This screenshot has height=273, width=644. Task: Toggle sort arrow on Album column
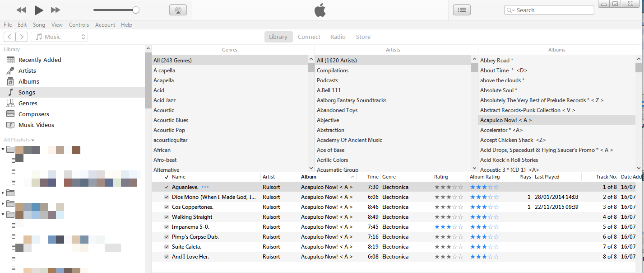[352, 177]
